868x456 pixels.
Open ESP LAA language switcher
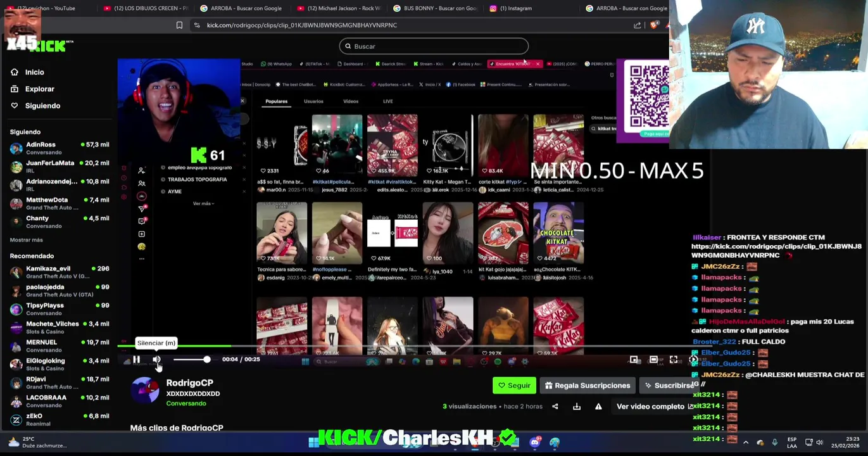pyautogui.click(x=792, y=442)
